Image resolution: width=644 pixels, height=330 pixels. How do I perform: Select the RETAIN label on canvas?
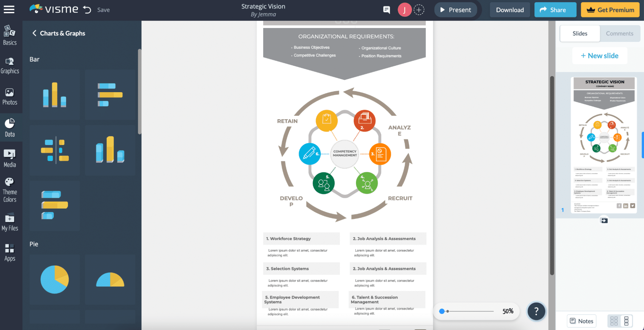pyautogui.click(x=287, y=121)
